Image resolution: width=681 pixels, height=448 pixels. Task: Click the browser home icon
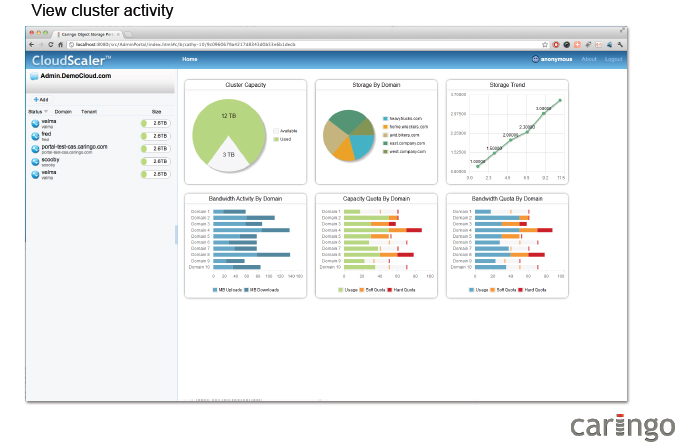pos(60,44)
